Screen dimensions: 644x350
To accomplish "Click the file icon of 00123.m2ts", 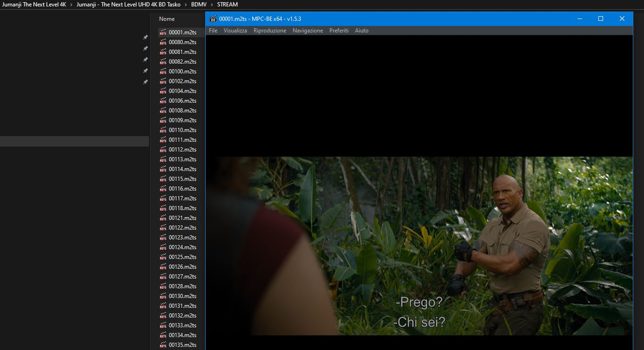I will (x=163, y=237).
